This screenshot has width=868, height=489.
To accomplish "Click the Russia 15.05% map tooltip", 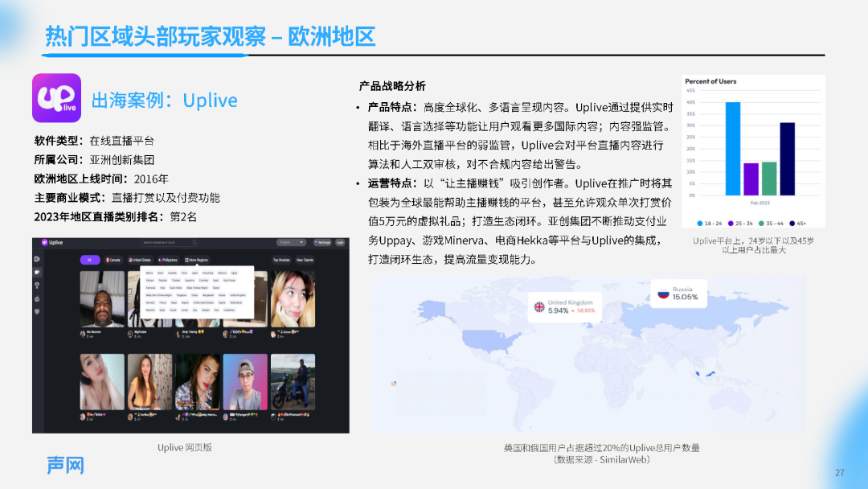I will click(678, 294).
